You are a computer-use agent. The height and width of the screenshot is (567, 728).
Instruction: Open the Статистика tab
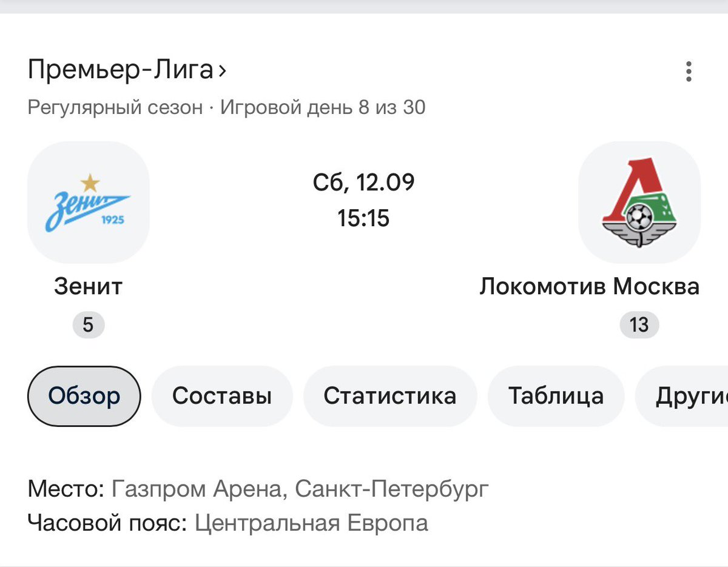click(390, 396)
